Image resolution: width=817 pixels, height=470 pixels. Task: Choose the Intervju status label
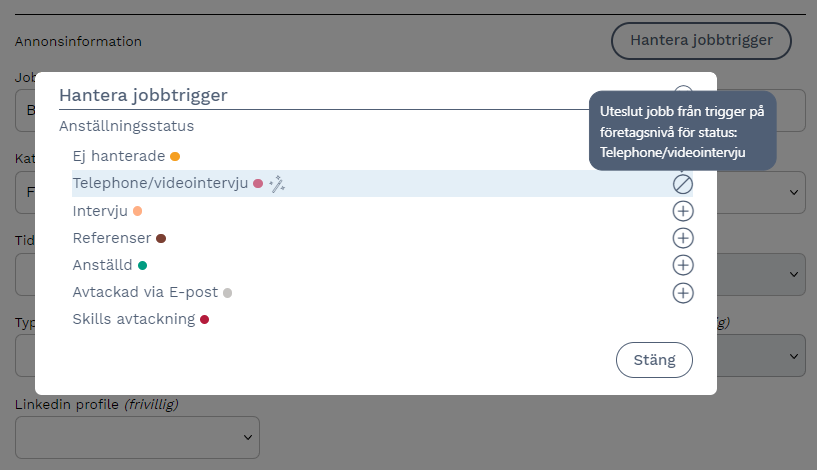pos(101,211)
